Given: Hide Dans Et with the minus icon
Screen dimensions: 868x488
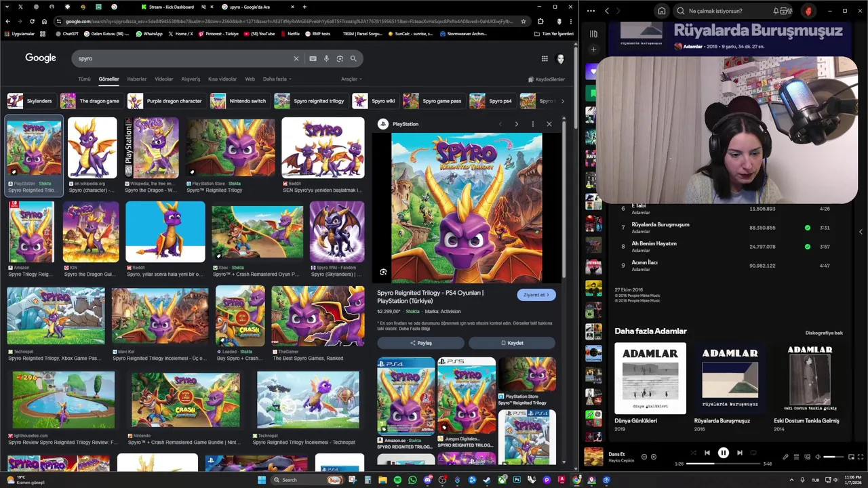Looking at the screenshot, I should click(644, 457).
